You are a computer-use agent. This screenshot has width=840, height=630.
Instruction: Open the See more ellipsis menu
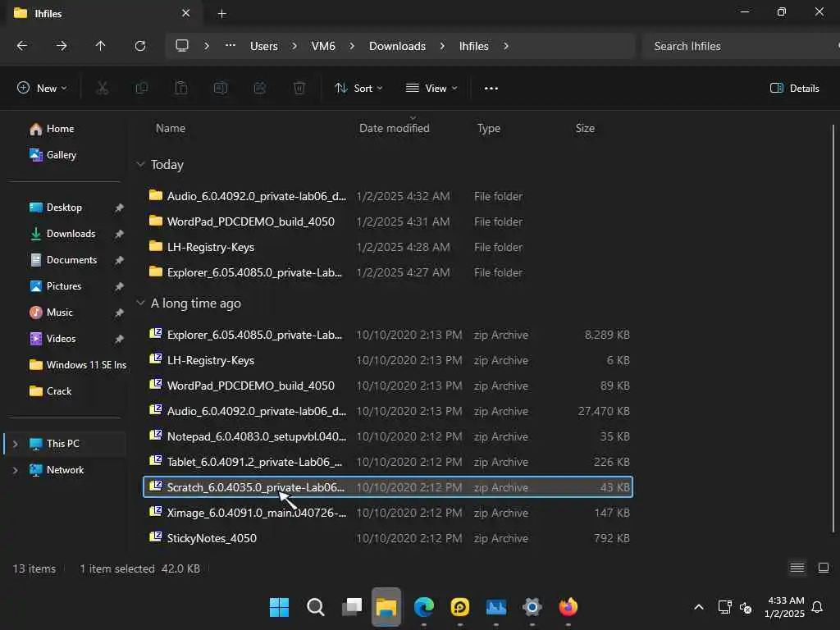click(491, 89)
